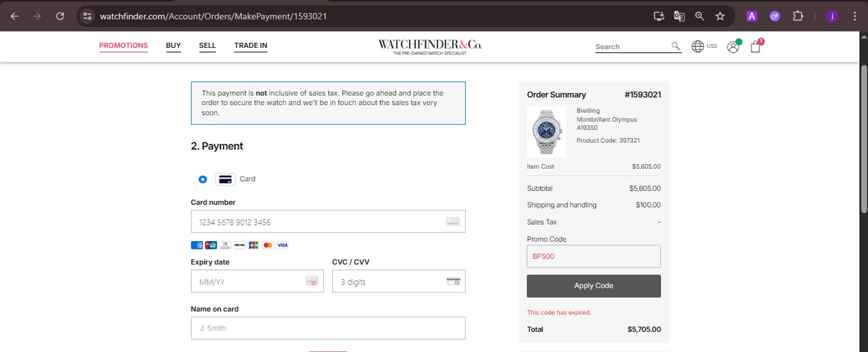Reload the current page
Screen dimensions: 868x352
[x=60, y=16]
